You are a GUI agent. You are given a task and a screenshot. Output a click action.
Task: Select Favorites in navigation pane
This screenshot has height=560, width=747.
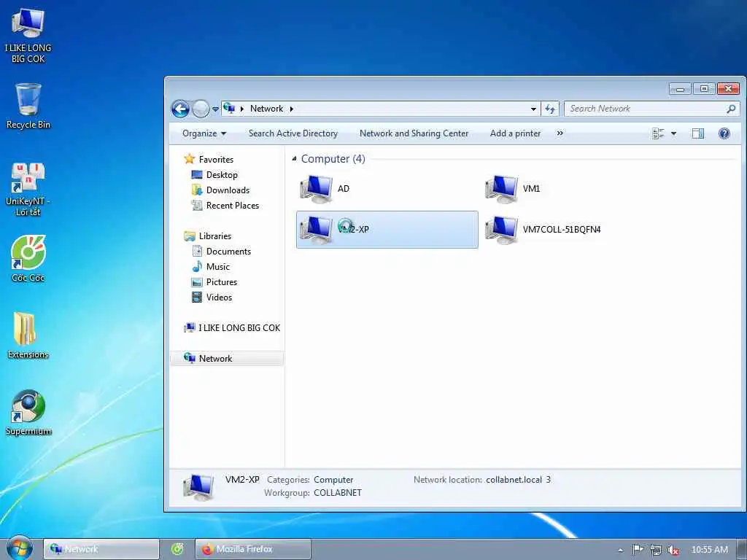[216, 160]
